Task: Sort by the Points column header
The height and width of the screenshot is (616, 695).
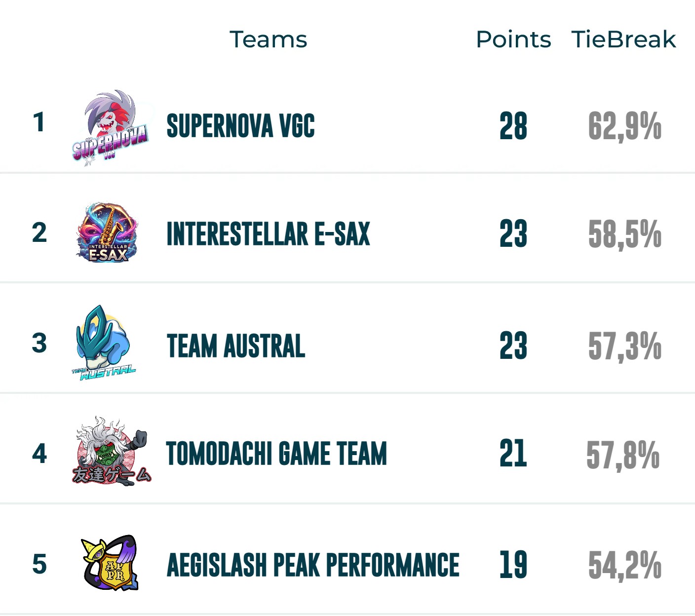Action: tap(513, 39)
